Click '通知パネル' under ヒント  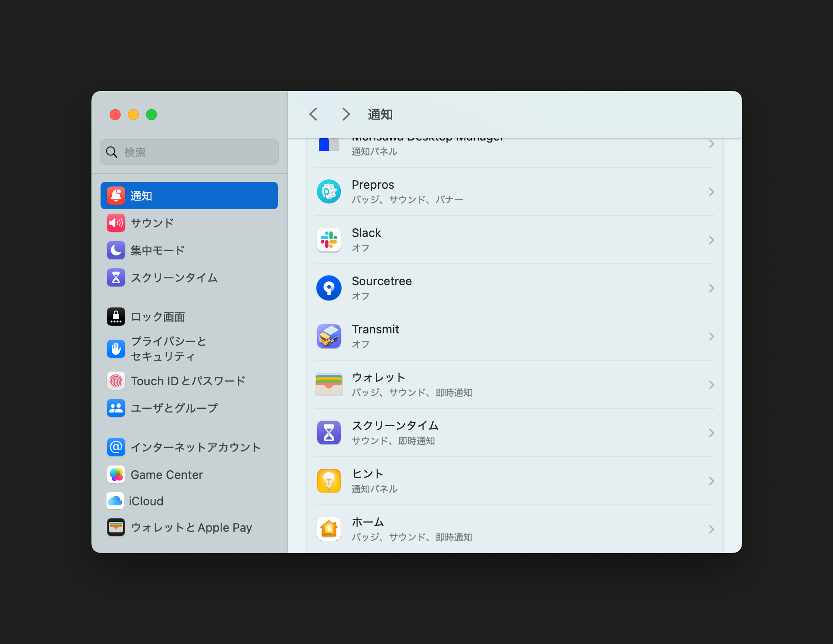point(375,489)
